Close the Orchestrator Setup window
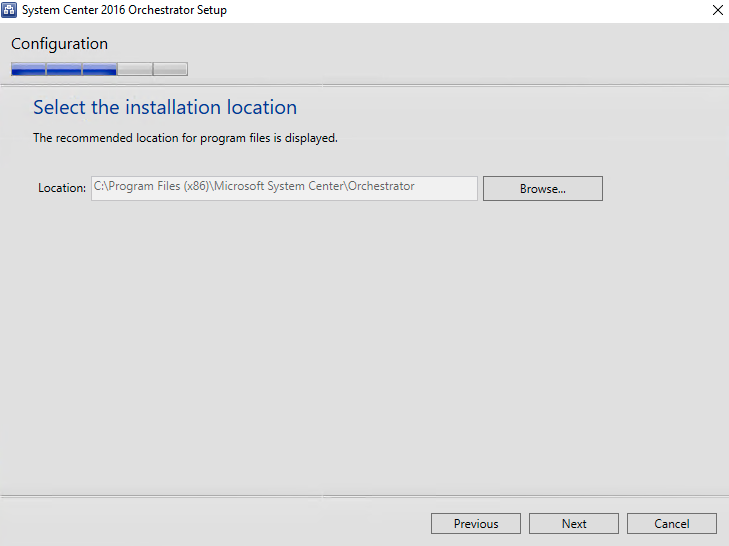Image resolution: width=729 pixels, height=546 pixels. (717, 10)
